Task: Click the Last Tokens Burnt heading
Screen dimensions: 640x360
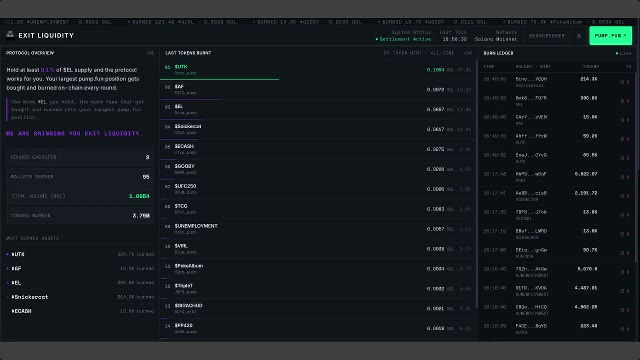Action: coord(188,53)
